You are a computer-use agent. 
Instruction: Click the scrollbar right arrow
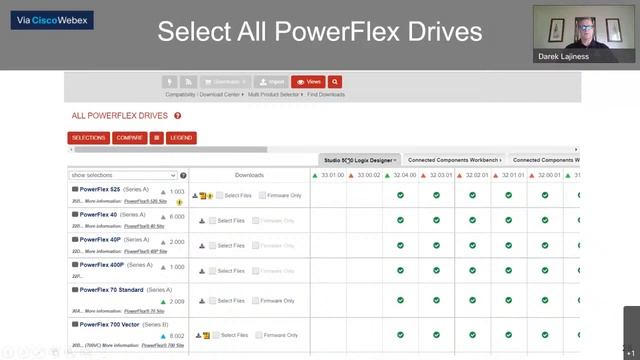click(x=576, y=150)
